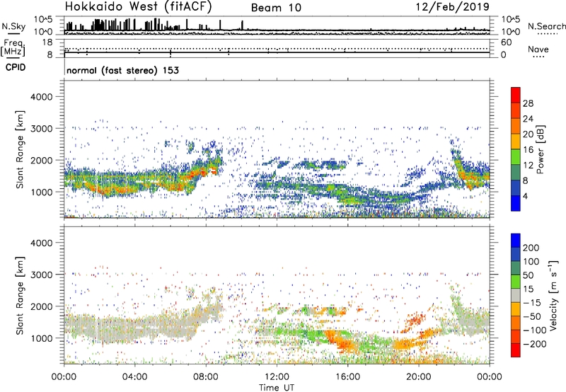
Task: Click the '-100' velocity colorbar tick label
Action: point(535,330)
